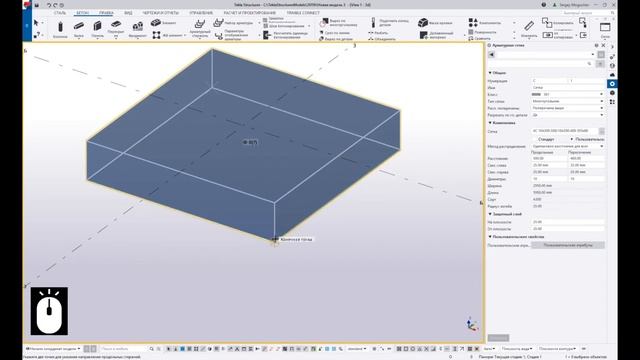The width and height of the screenshot is (640, 360).
Task: Click the Диаметры crossing field
Action: 587,179
